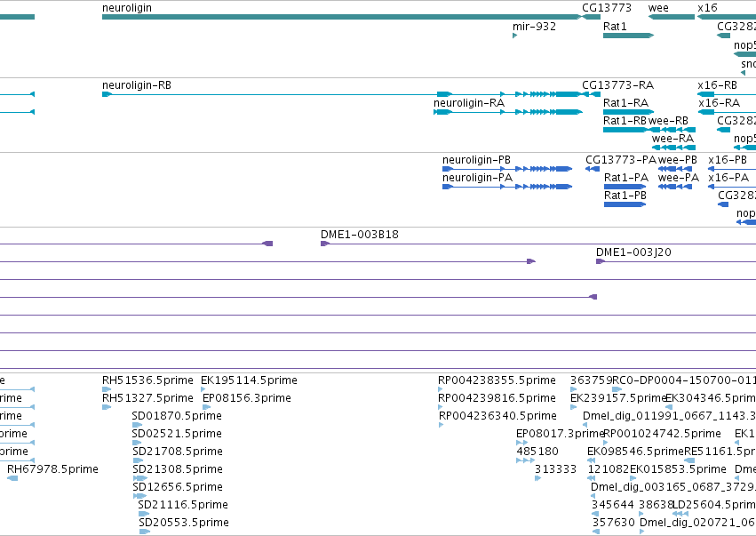This screenshot has width=756, height=536.
Task: Click the 357630 EST label
Action: [614, 523]
